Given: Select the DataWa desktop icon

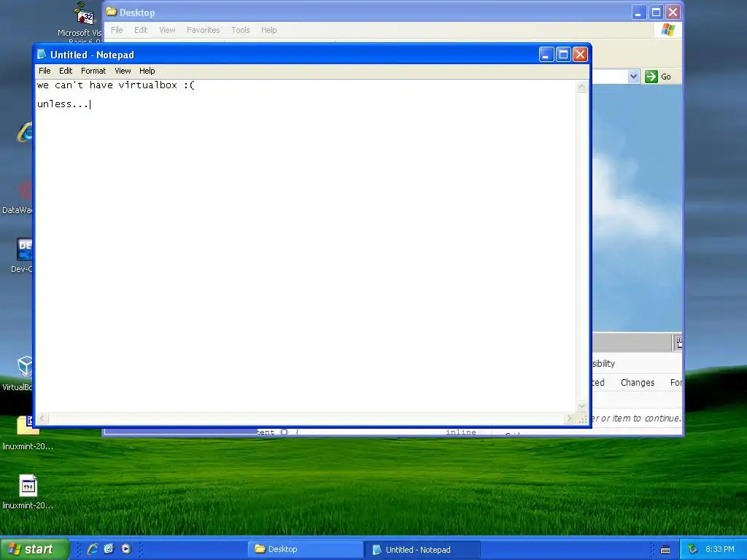Looking at the screenshot, I should point(18,198).
